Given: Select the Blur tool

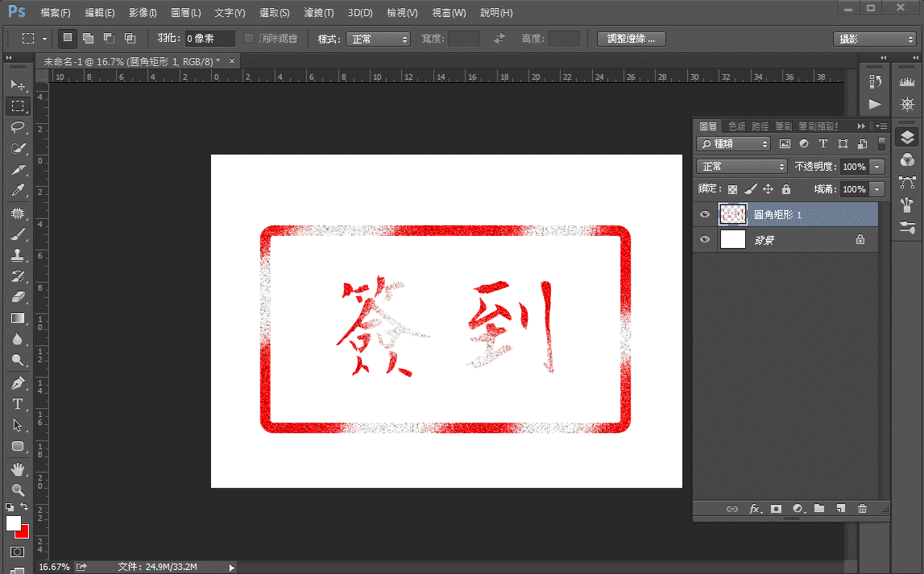Looking at the screenshot, I should coord(18,340).
